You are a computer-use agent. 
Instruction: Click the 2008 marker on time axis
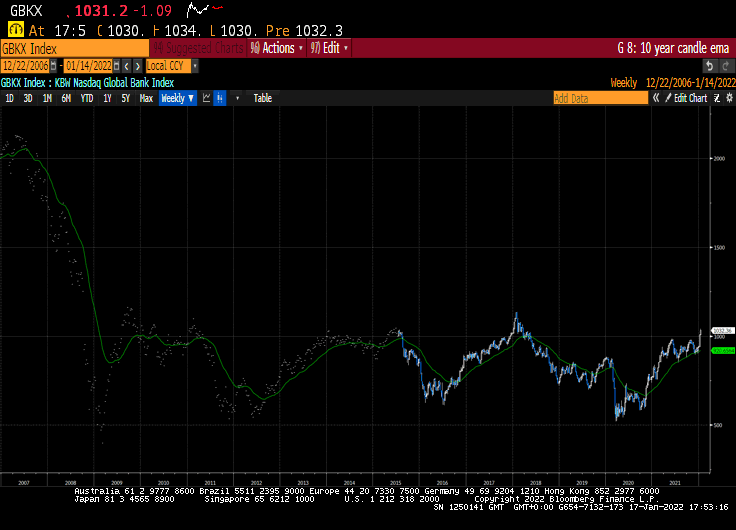pos(70,483)
